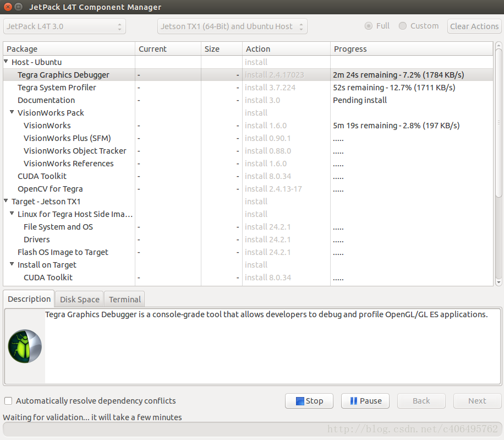Switch to the Terminal tab

click(125, 300)
